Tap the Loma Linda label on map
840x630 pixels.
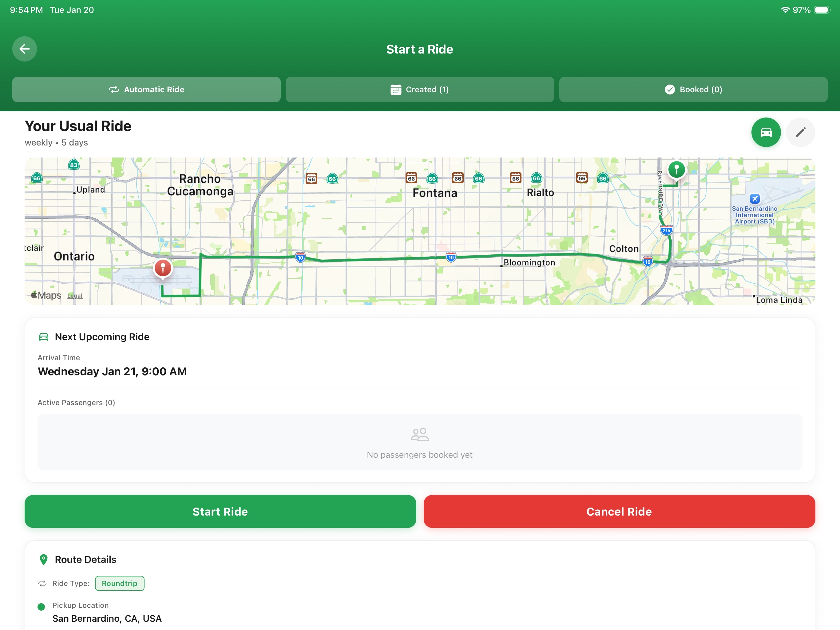click(779, 300)
